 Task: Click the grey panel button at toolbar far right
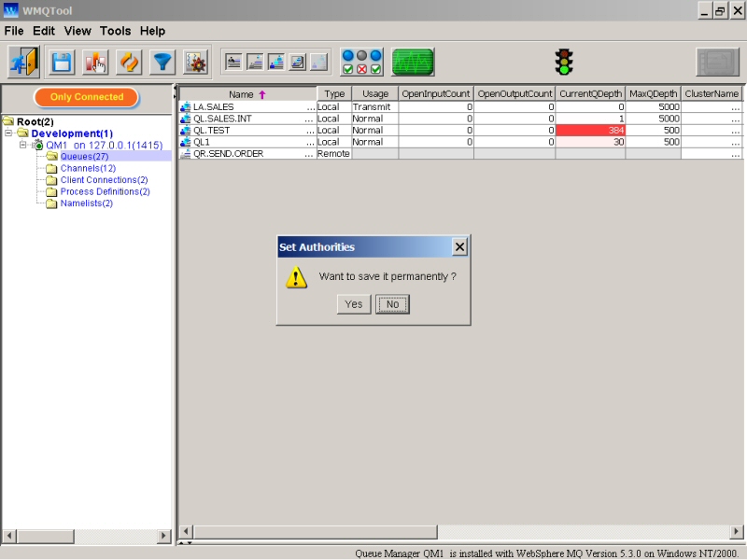pos(717,63)
